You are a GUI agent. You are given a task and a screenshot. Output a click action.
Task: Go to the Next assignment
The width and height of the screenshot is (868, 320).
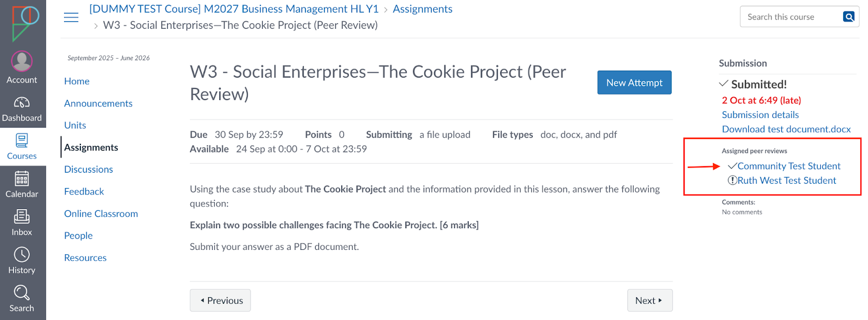point(649,300)
